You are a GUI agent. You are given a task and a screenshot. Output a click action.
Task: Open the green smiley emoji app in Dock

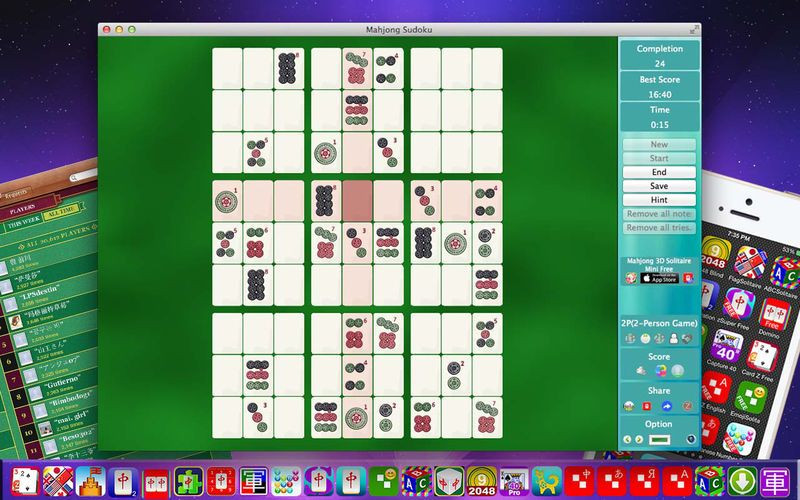[384, 481]
